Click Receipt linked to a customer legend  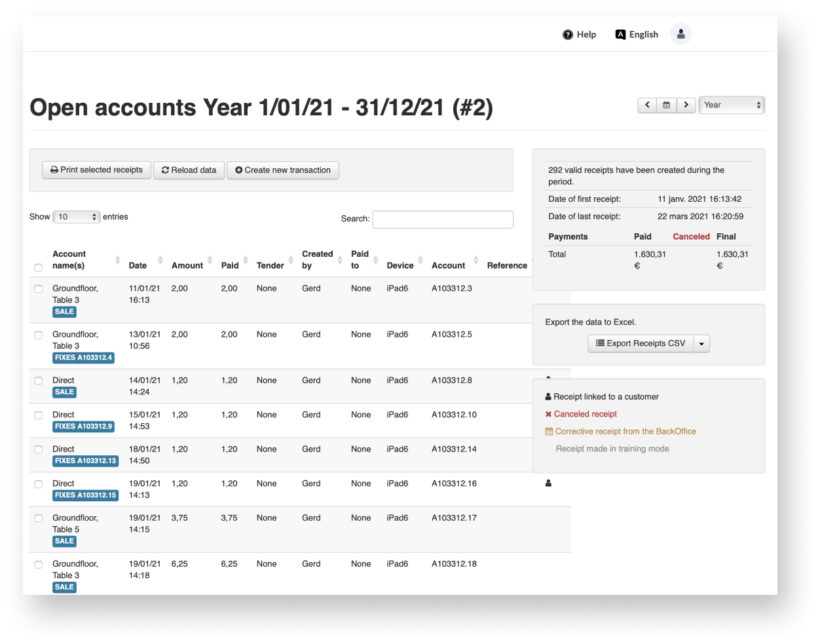pos(602,397)
